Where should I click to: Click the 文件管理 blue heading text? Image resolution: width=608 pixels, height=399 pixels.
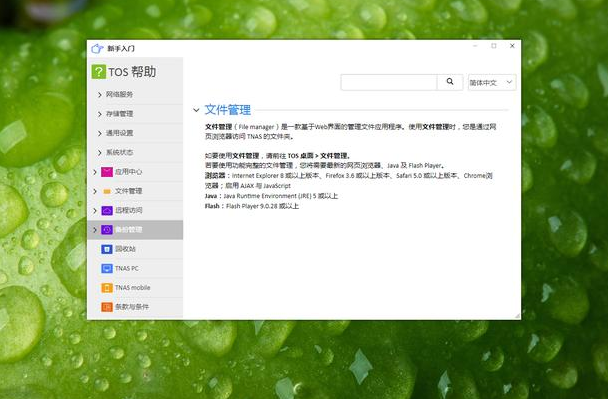point(228,110)
